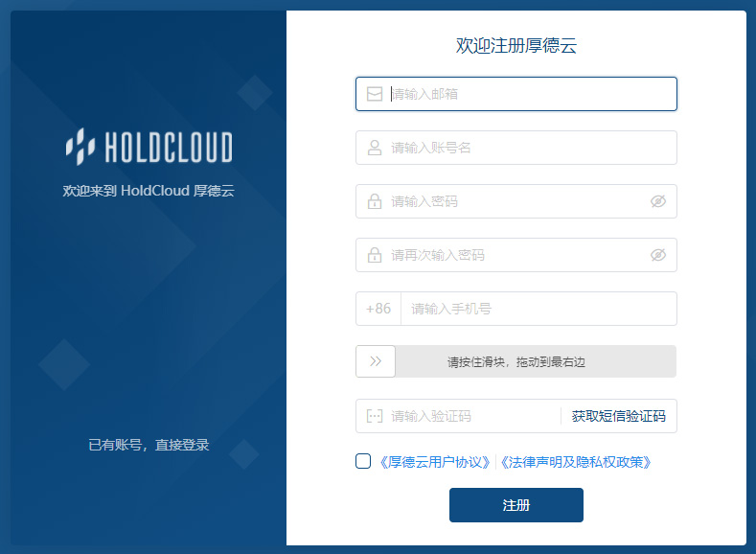756x554 pixels.
Task: Click the slider track 请按住滑块，拖动到最右边
Action: pyautogui.click(x=515, y=361)
